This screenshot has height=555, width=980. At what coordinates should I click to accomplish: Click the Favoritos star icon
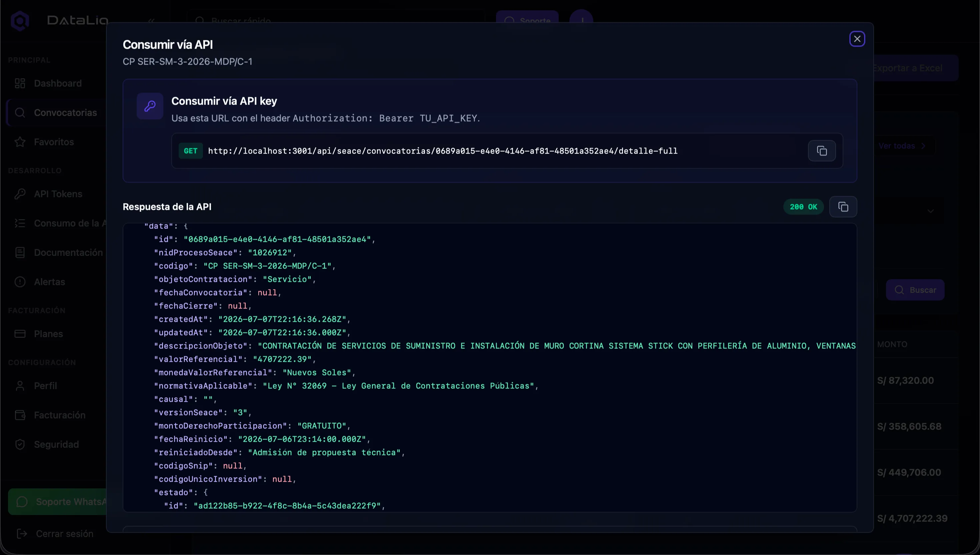[20, 142]
